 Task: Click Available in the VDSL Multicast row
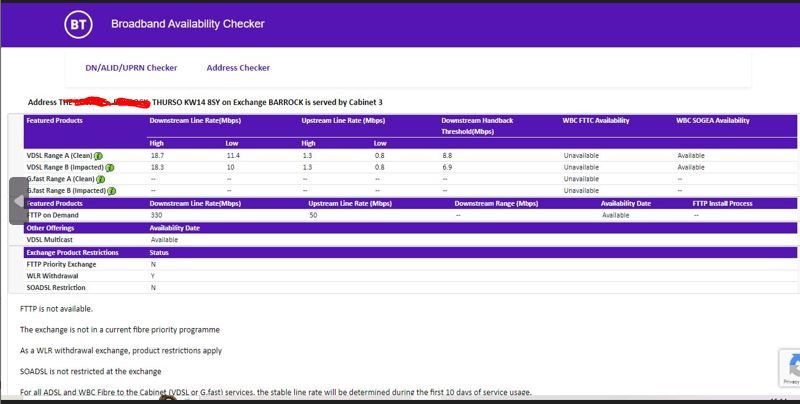[164, 240]
